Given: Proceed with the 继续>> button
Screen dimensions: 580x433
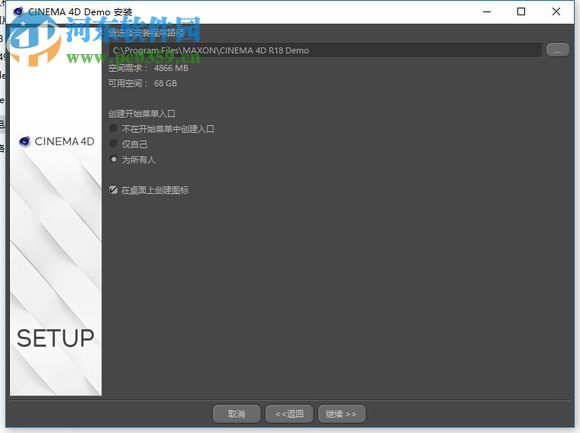Looking at the screenshot, I should click(x=341, y=414).
